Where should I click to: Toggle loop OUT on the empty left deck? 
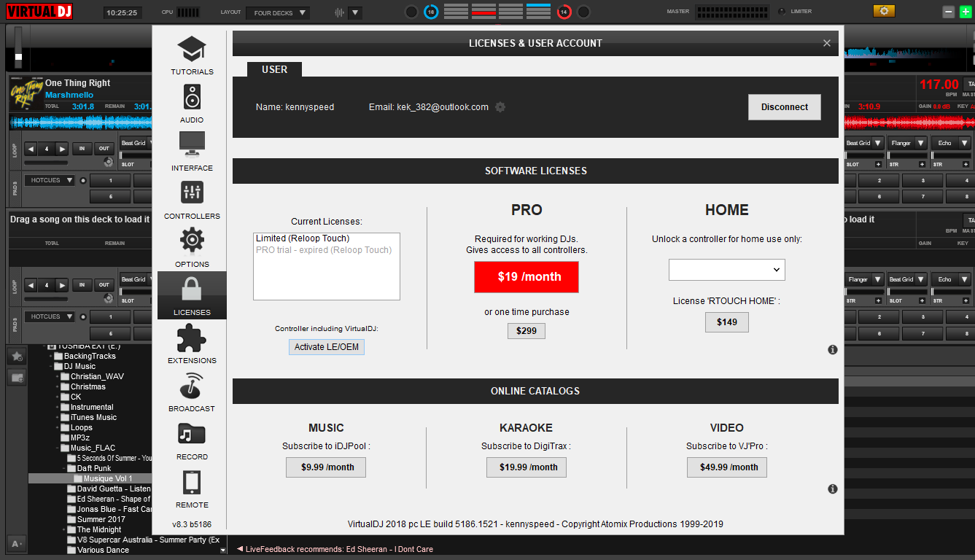pyautogui.click(x=104, y=285)
